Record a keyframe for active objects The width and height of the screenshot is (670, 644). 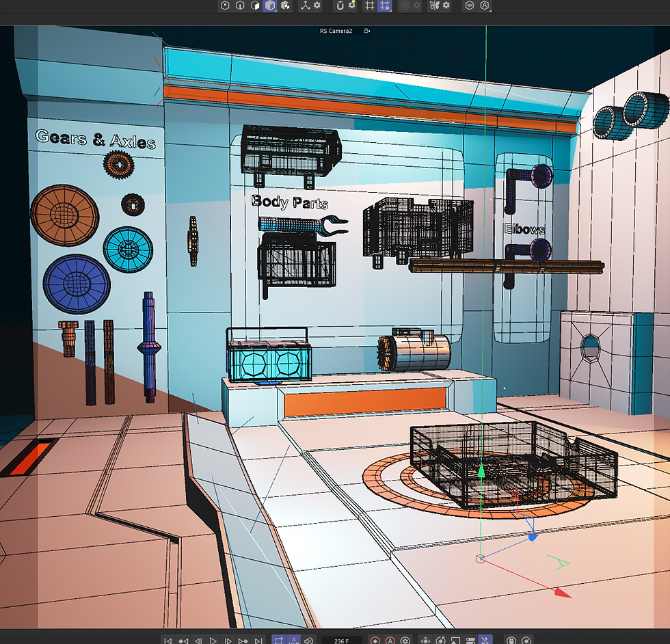tap(375, 640)
